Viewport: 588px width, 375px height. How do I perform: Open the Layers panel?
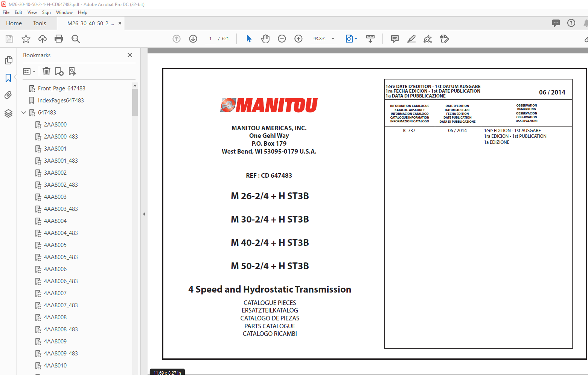point(8,113)
